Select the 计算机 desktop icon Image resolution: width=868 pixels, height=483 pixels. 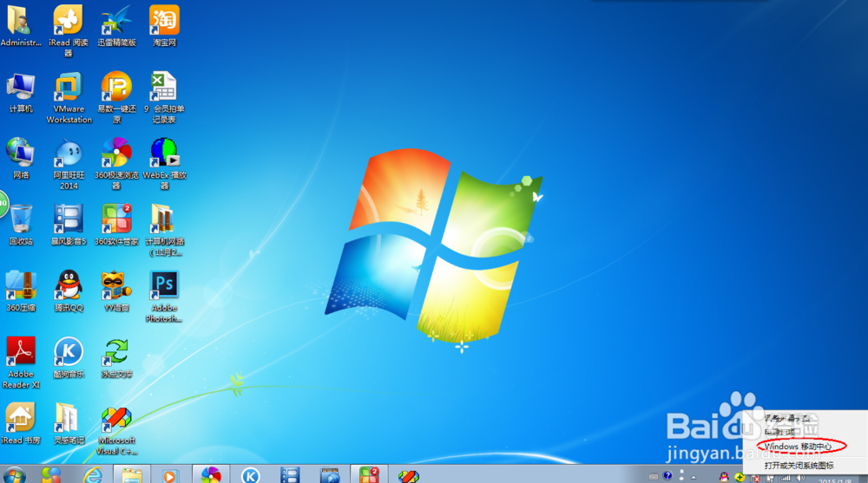[21, 93]
